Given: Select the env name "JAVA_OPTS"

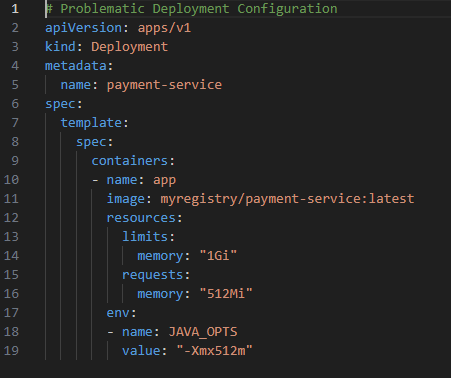Looking at the screenshot, I should 203,332.
